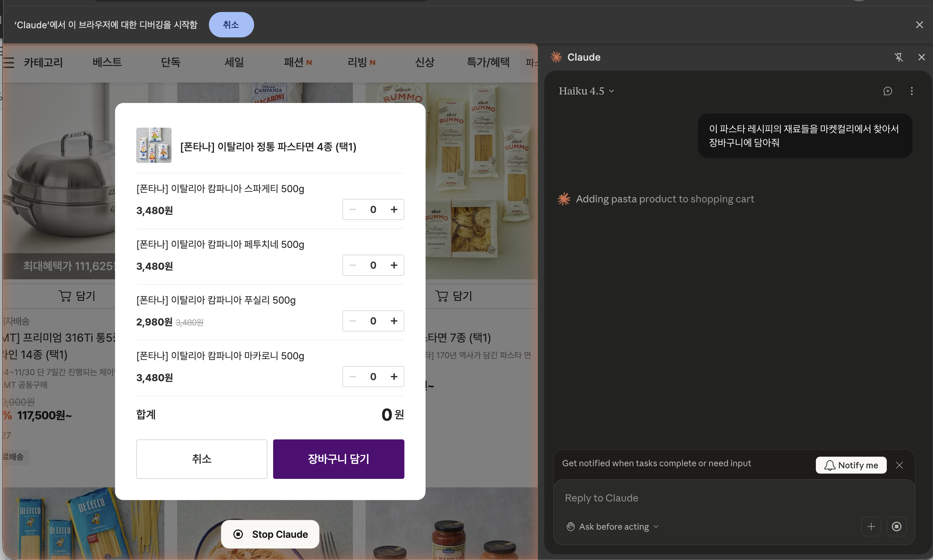Unpin the Claude side panel

(899, 57)
